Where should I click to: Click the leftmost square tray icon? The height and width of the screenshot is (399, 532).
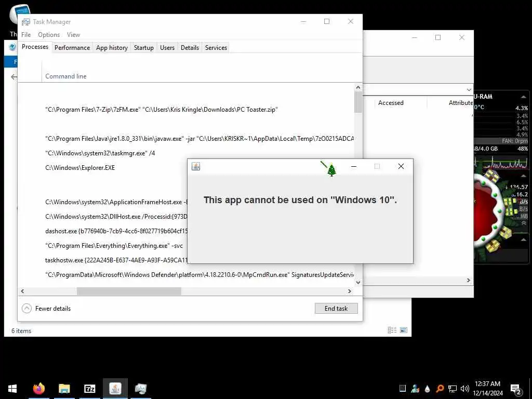coord(403,389)
